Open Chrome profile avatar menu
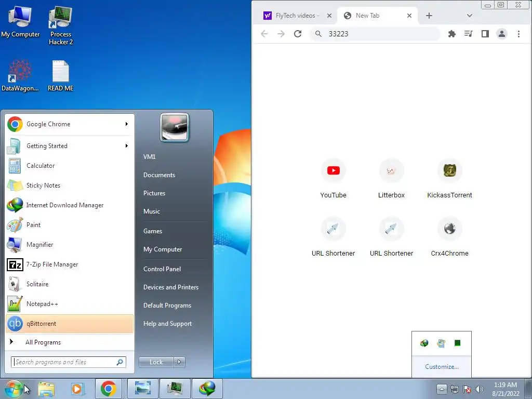This screenshot has height=399, width=532. click(x=502, y=34)
